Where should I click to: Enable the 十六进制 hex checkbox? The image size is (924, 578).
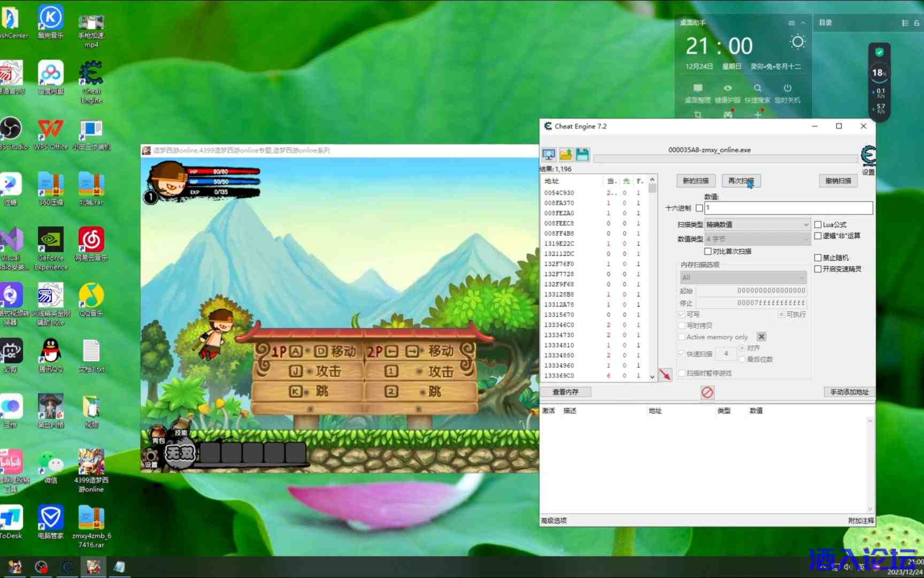pyautogui.click(x=699, y=208)
